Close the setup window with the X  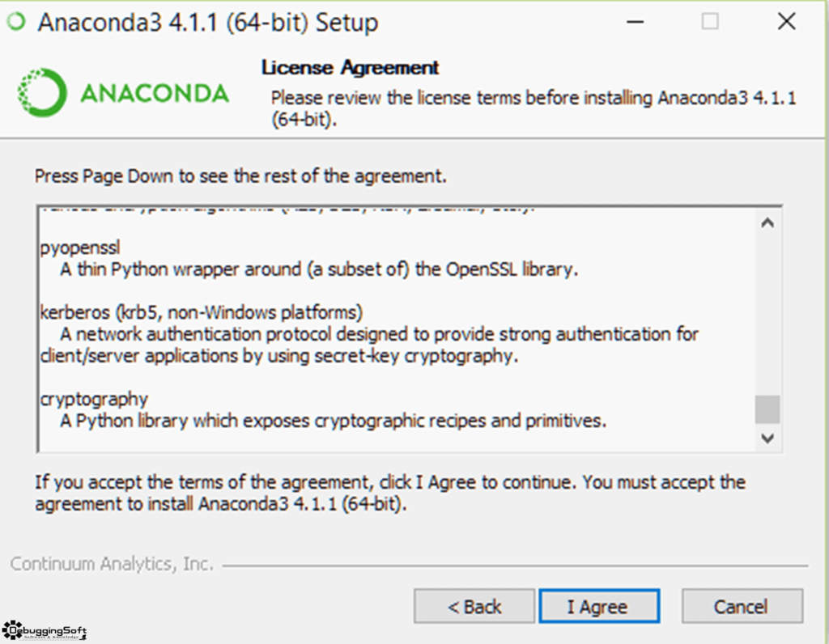coord(787,22)
